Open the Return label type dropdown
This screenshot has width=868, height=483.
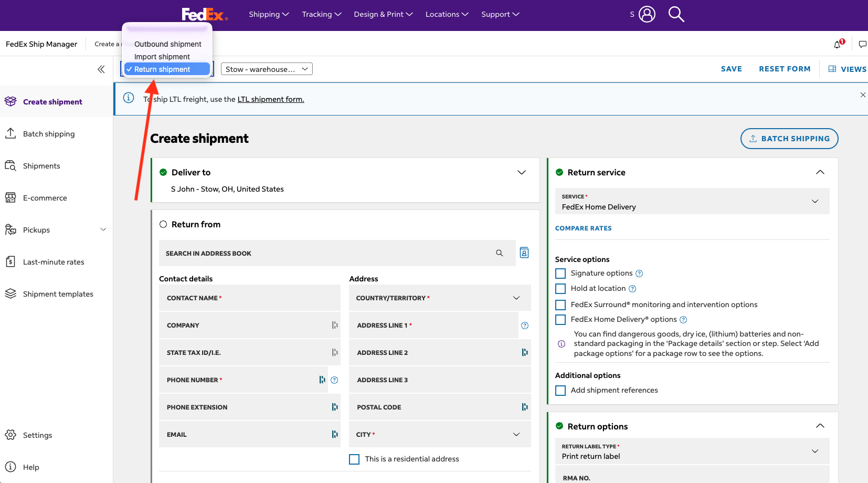tap(692, 451)
